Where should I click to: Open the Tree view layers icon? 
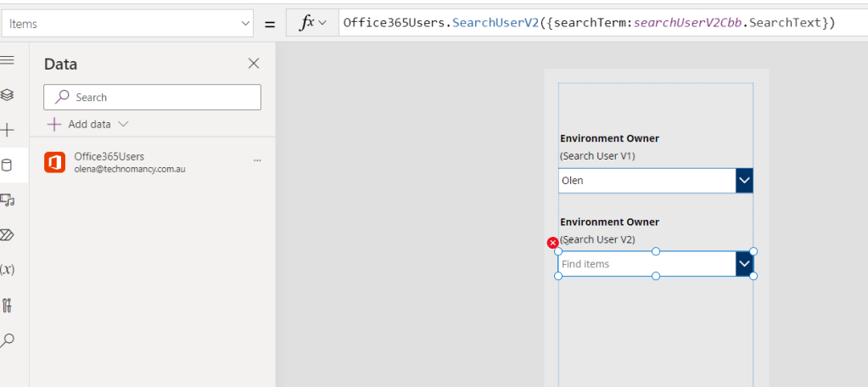coord(8,95)
